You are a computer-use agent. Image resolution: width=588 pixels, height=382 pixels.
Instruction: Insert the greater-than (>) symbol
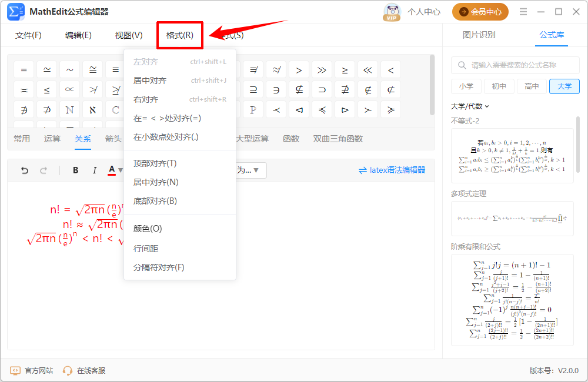299,70
